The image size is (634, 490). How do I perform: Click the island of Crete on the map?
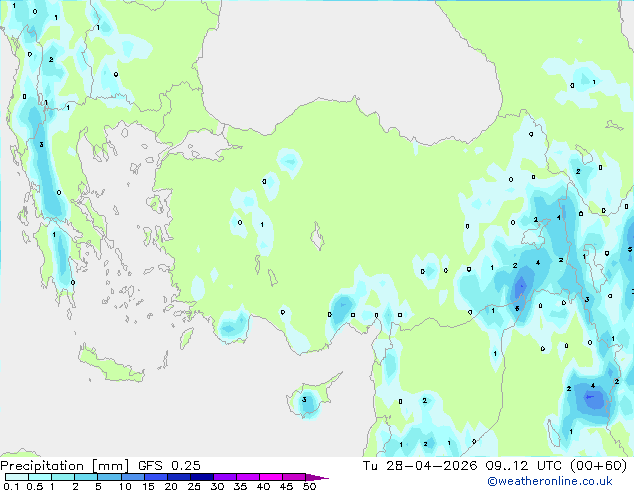coord(111,365)
